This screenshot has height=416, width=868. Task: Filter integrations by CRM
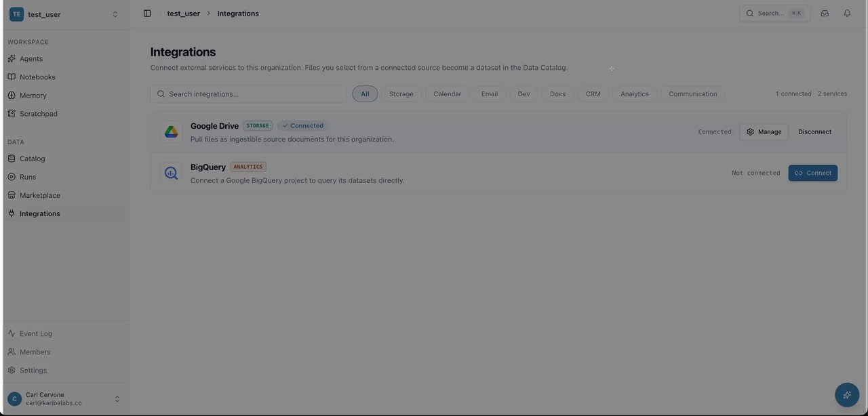[593, 94]
